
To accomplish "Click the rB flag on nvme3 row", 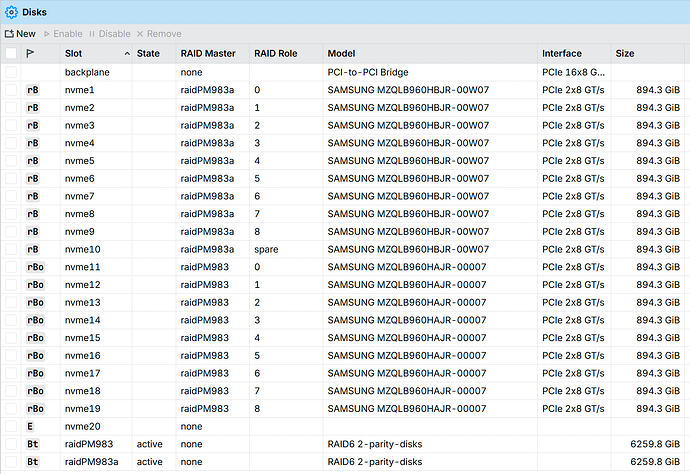I will [x=33, y=125].
